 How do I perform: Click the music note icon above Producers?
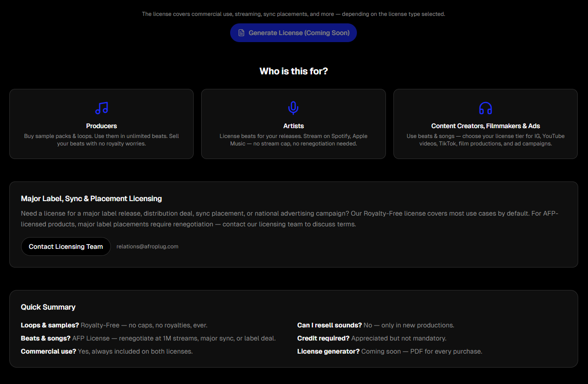(x=102, y=108)
